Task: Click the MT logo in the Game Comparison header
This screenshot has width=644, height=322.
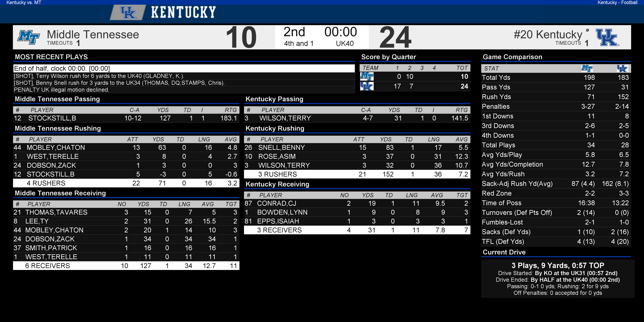Action: (x=587, y=68)
